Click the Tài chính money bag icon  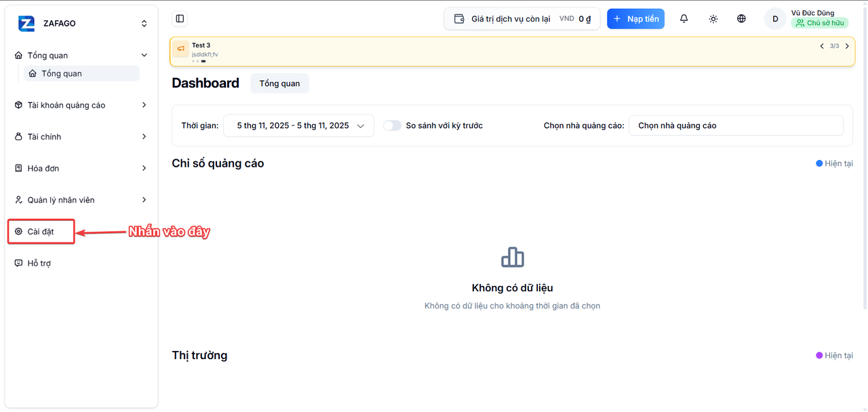[19, 137]
